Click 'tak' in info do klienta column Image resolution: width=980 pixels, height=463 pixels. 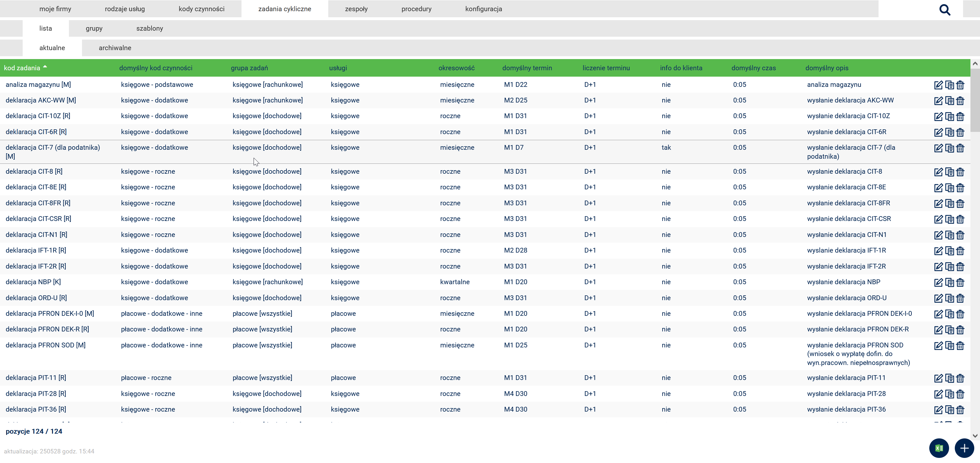[666, 147]
